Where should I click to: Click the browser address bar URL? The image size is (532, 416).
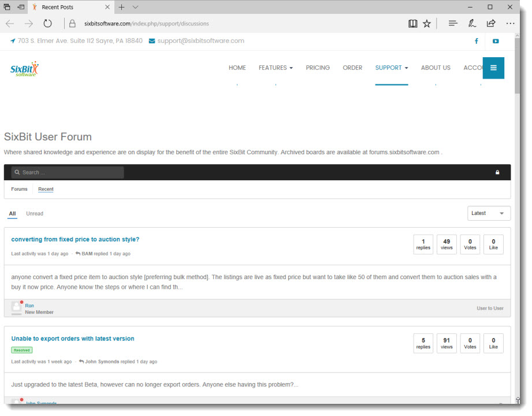pos(147,24)
